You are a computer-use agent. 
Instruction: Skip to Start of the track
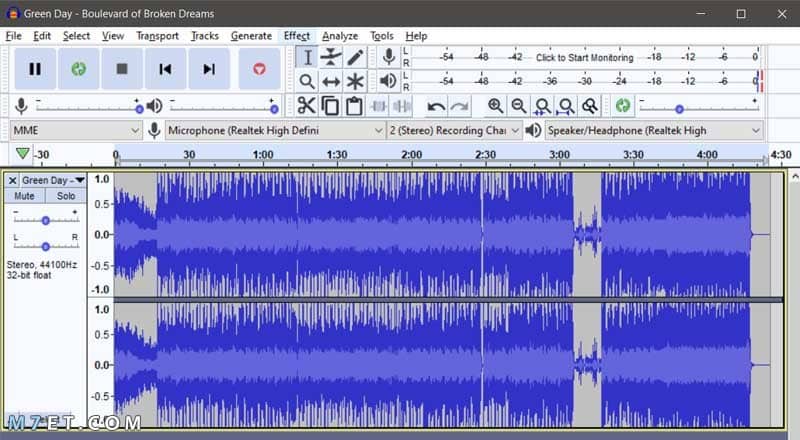tap(165, 69)
